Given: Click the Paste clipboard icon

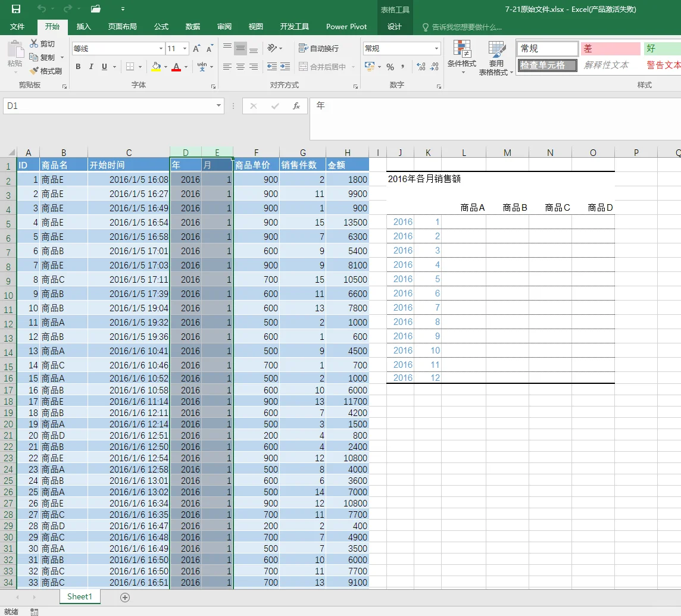Looking at the screenshot, I should click(x=15, y=49).
